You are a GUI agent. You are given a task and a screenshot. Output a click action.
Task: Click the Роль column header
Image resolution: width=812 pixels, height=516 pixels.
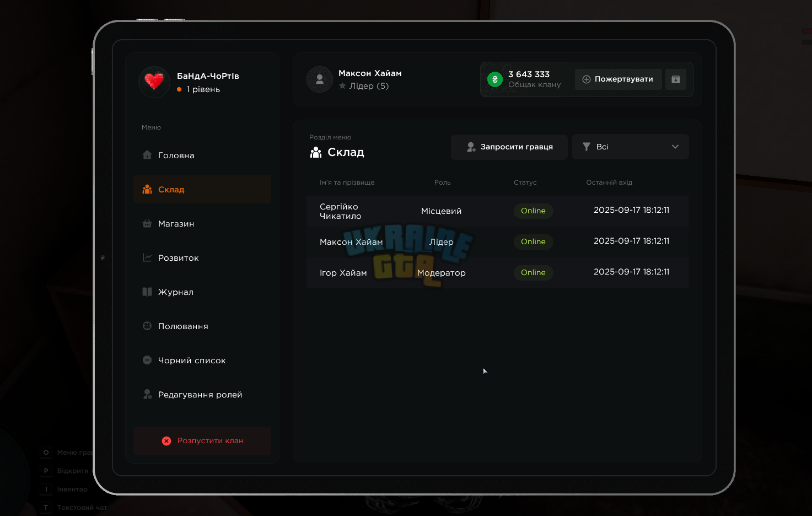click(442, 182)
